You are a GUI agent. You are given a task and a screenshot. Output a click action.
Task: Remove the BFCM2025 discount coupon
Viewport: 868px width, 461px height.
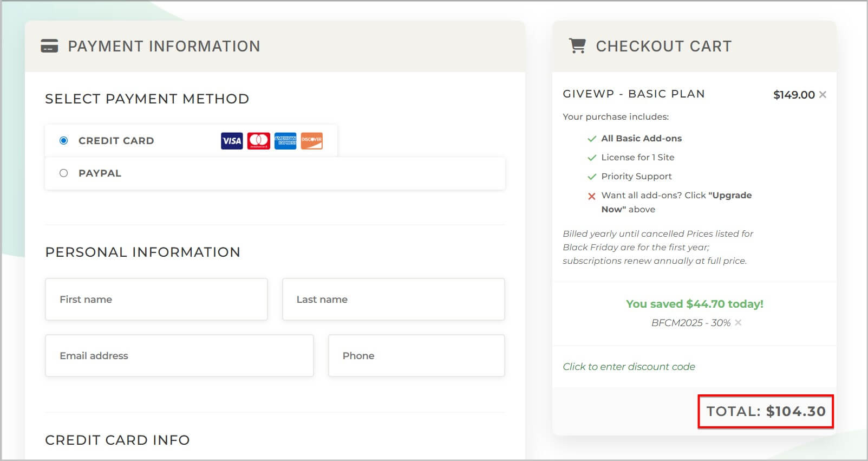click(x=738, y=323)
